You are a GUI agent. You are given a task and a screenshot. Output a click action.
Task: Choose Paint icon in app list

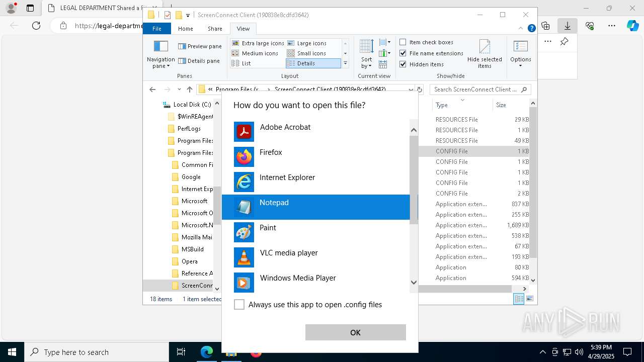244,232
